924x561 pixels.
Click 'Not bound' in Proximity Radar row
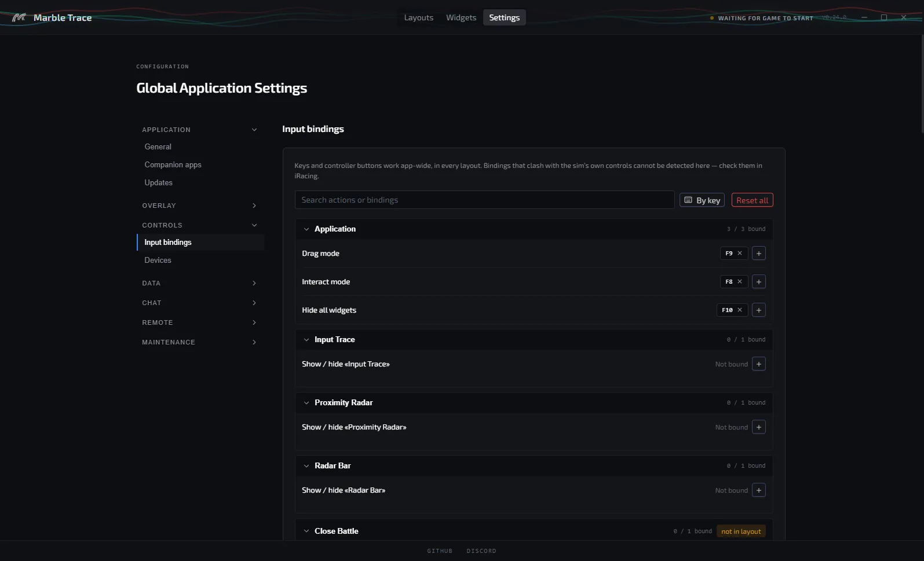pos(731,427)
